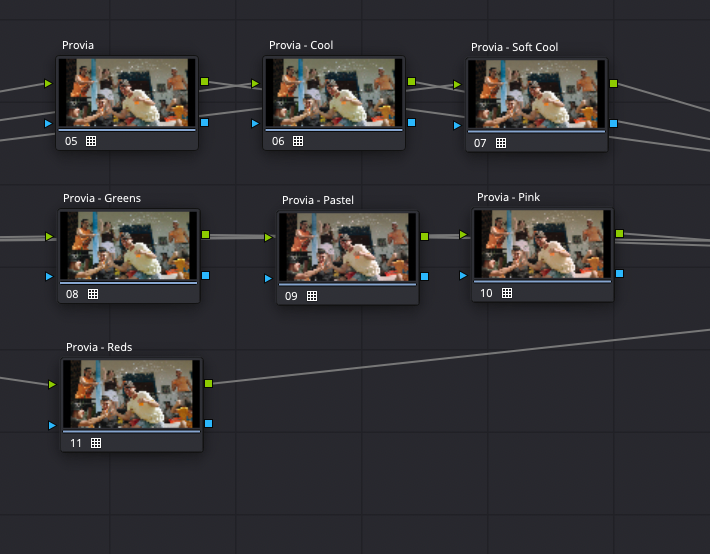Click the grid icon on node 05
This screenshot has width=710, height=554.
pyautogui.click(x=91, y=141)
